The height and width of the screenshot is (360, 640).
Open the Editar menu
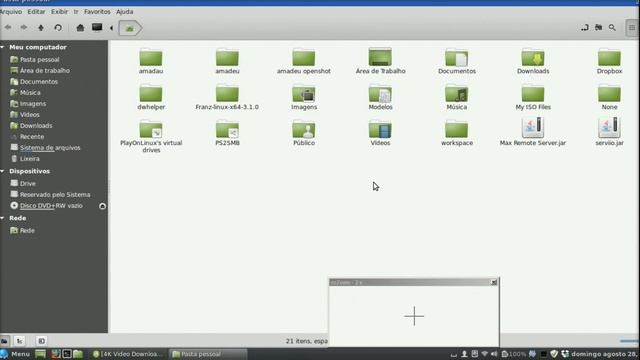coord(36,12)
